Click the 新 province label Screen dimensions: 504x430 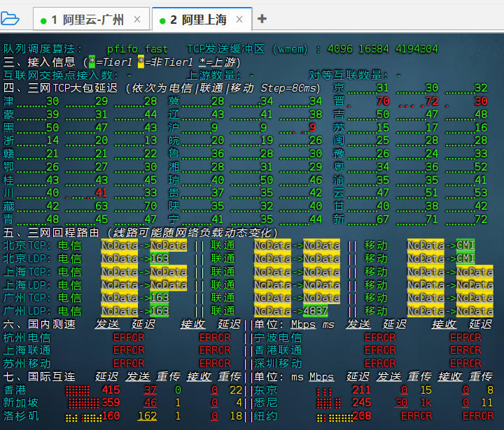[x=339, y=219]
